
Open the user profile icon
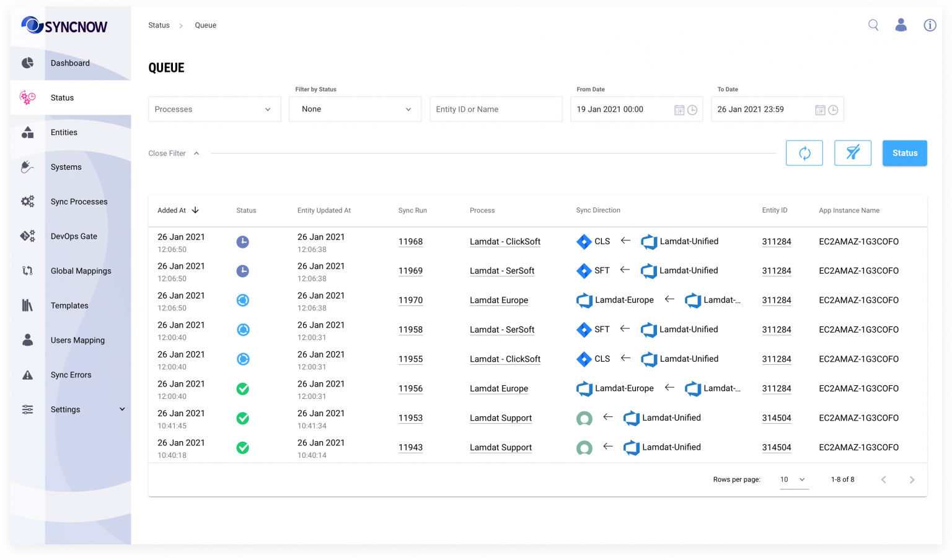(x=901, y=25)
